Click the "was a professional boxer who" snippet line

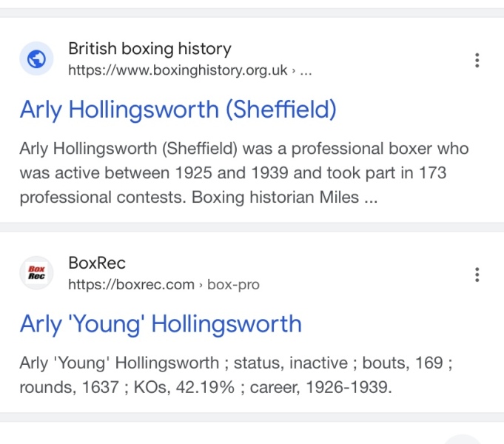pyautogui.click(x=355, y=149)
